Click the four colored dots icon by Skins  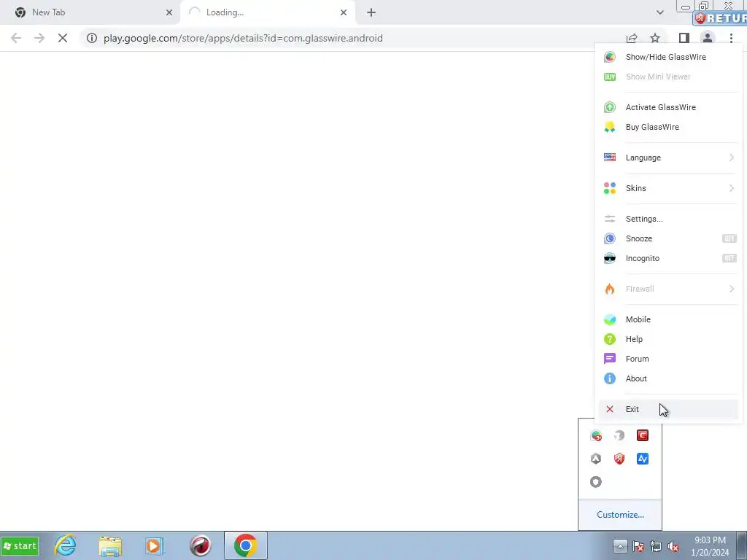[609, 188]
